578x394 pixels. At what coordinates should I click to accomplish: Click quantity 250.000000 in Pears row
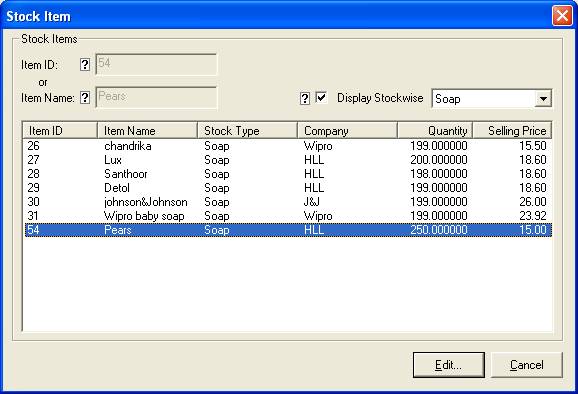pos(439,230)
